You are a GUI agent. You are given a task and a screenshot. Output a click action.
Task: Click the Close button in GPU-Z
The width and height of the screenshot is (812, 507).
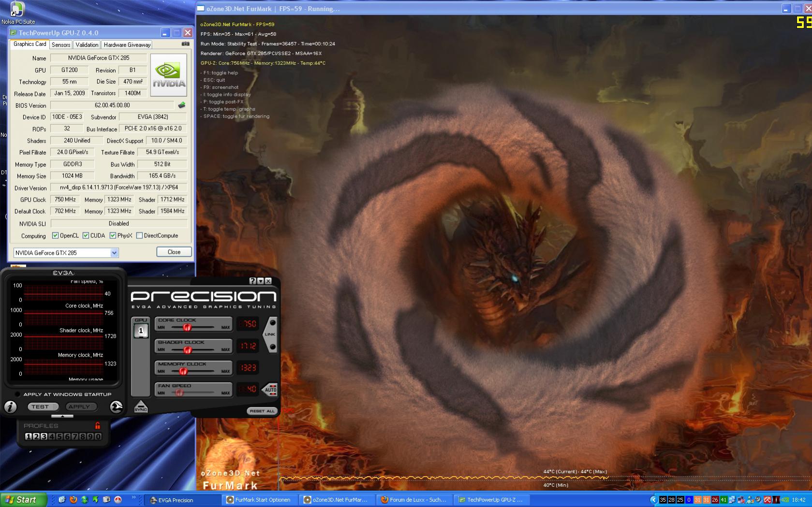point(174,252)
